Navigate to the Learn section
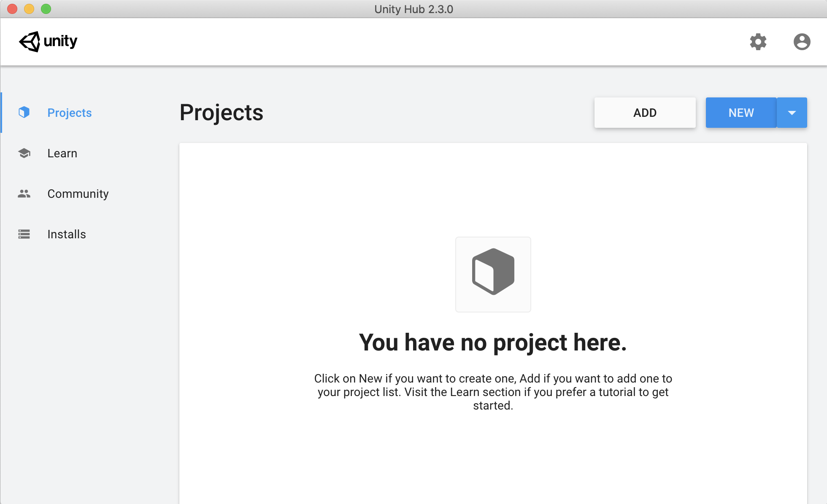The height and width of the screenshot is (504, 827). [x=62, y=154]
